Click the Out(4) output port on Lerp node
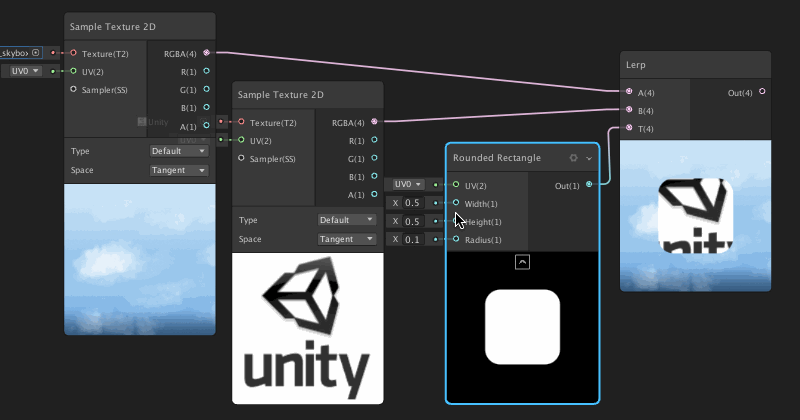This screenshot has width=800, height=420. [x=762, y=92]
